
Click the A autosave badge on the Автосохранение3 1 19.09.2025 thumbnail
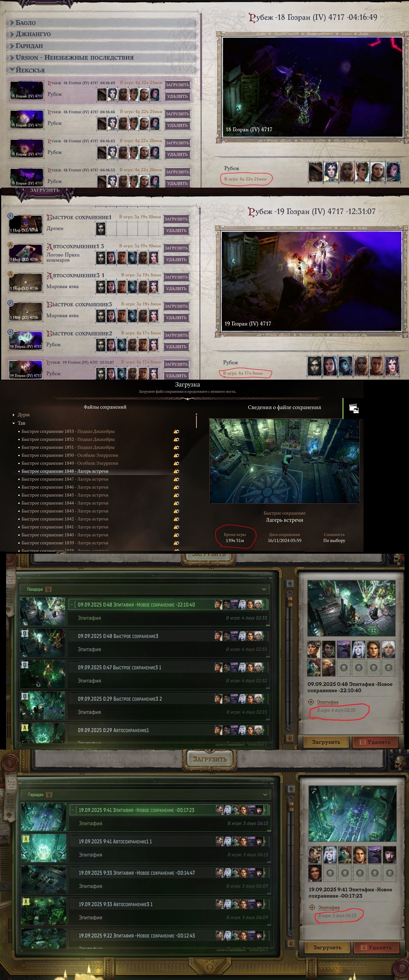(x=26, y=901)
